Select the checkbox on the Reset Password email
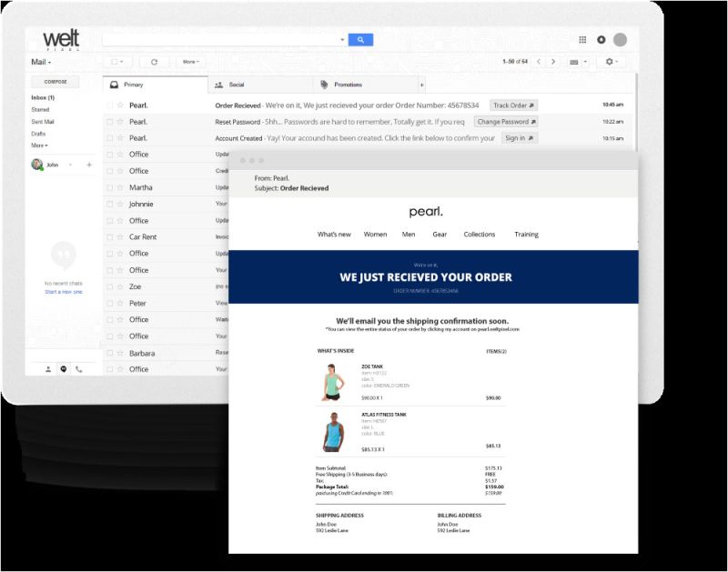Screen dimensions: 728x572 (109, 122)
